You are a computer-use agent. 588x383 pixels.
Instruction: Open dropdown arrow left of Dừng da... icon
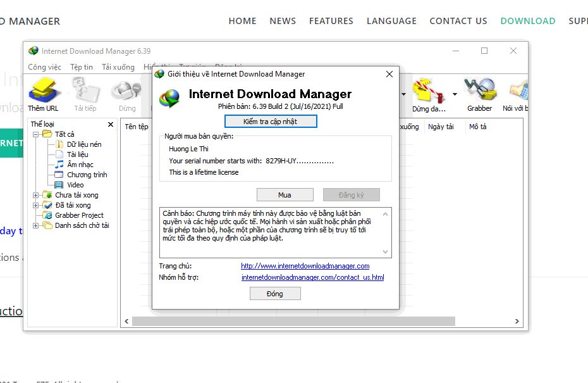pos(404,94)
